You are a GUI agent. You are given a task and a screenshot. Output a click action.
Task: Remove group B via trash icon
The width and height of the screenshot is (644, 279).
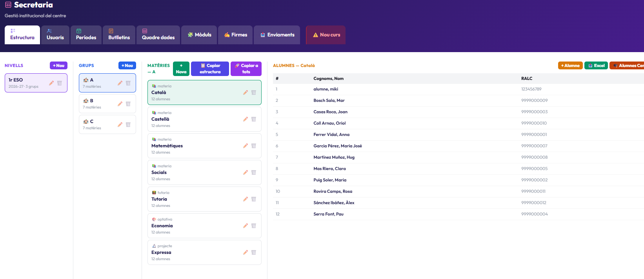tap(128, 104)
